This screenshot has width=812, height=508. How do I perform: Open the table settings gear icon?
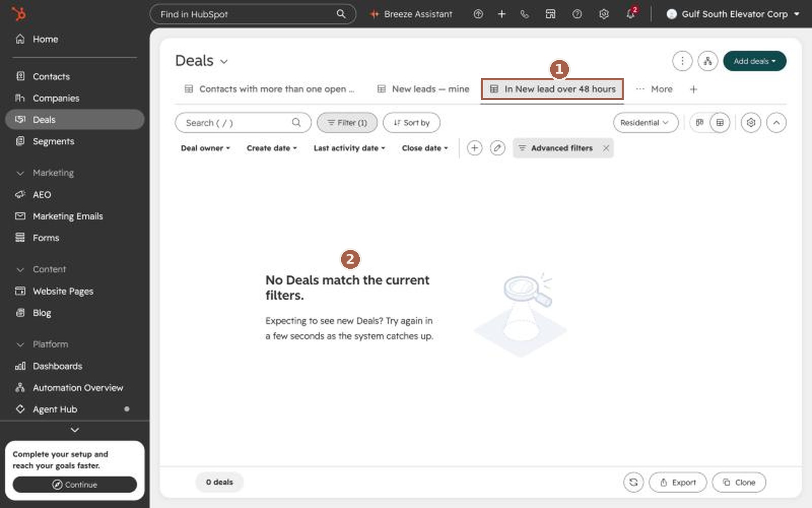click(x=751, y=122)
